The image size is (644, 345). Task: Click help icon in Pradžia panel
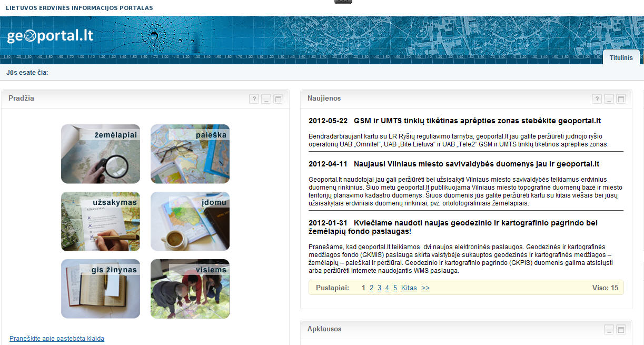[x=254, y=98]
